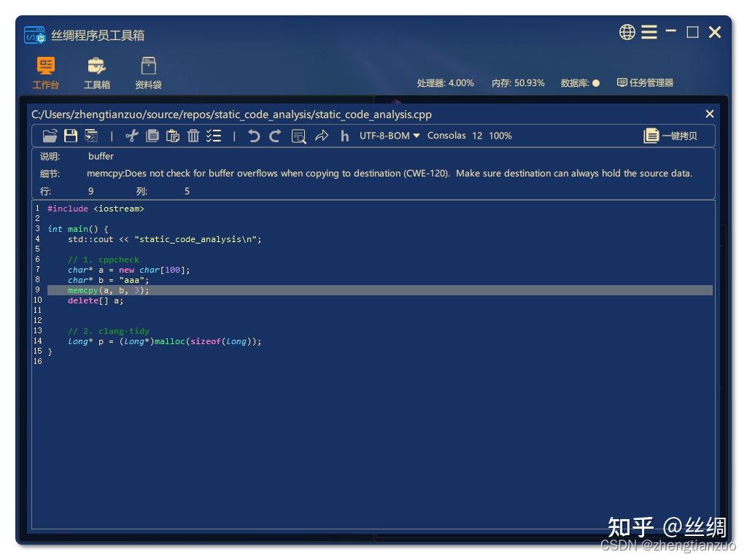Image resolution: width=747 pixels, height=560 pixels.
Task: Switch to the 工具箱 tab
Action: (x=98, y=73)
